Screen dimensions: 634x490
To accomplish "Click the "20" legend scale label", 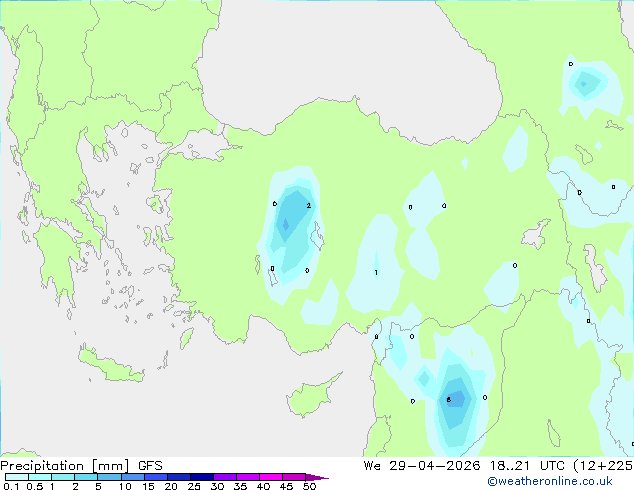I will (x=171, y=486).
